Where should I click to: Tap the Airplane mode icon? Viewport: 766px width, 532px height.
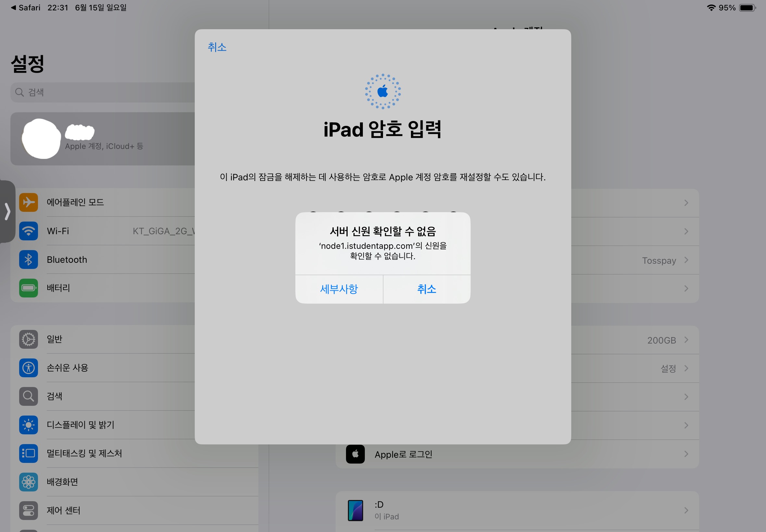click(28, 202)
